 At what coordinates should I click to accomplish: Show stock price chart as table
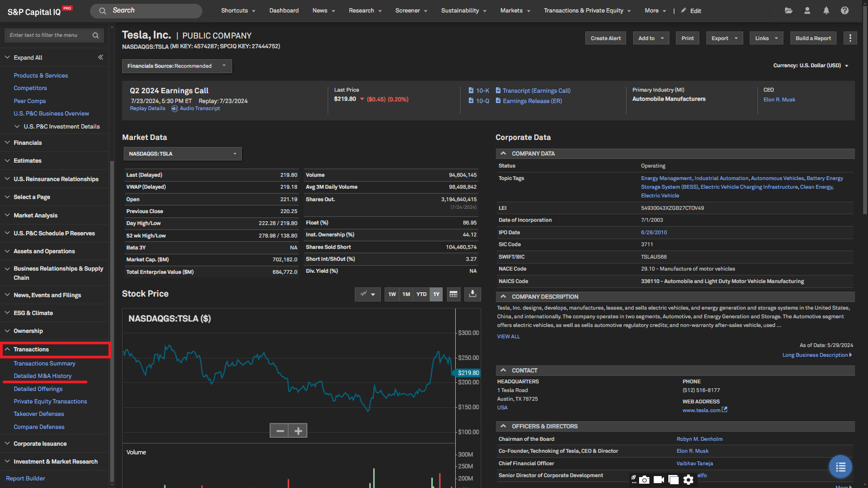click(454, 294)
